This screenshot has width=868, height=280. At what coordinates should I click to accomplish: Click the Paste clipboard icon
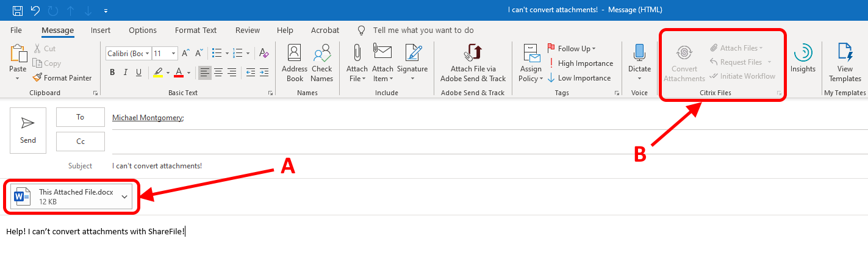tap(18, 54)
